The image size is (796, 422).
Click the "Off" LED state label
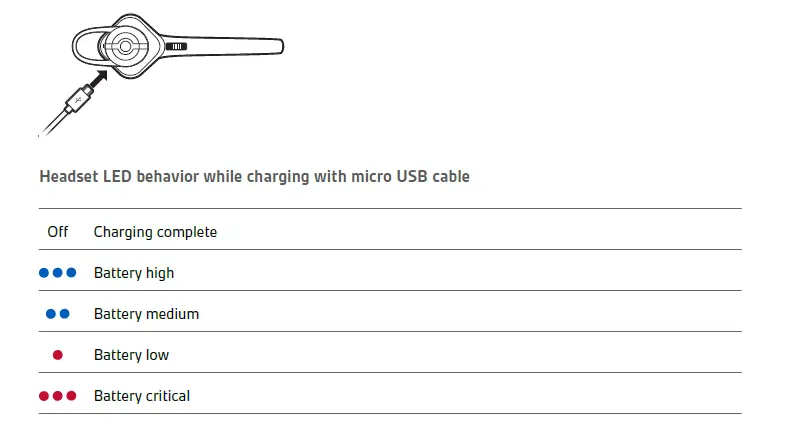pos(58,232)
